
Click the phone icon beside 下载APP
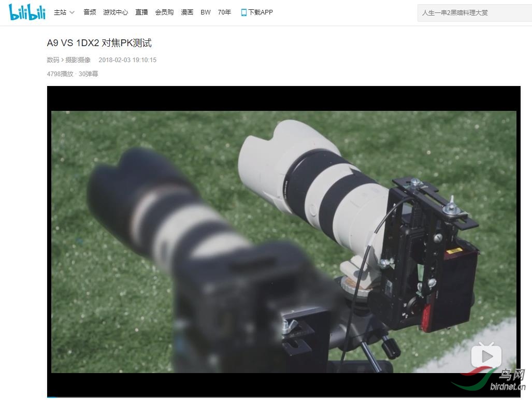coord(243,12)
